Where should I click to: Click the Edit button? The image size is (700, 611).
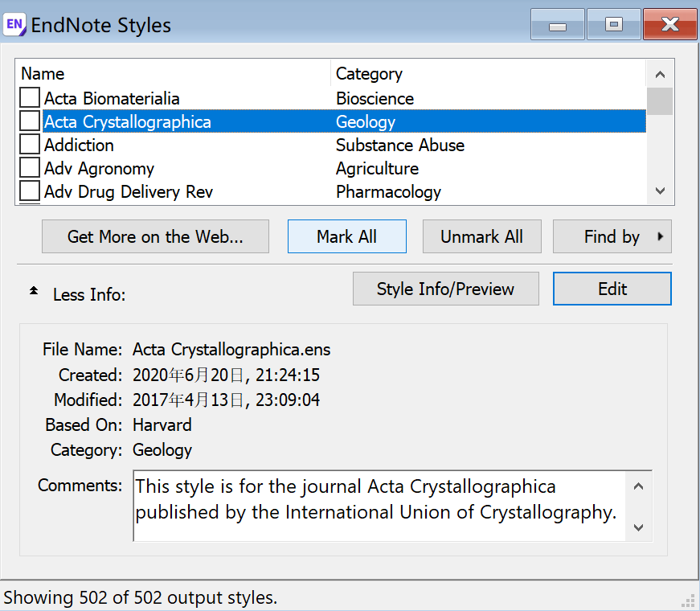tap(612, 289)
